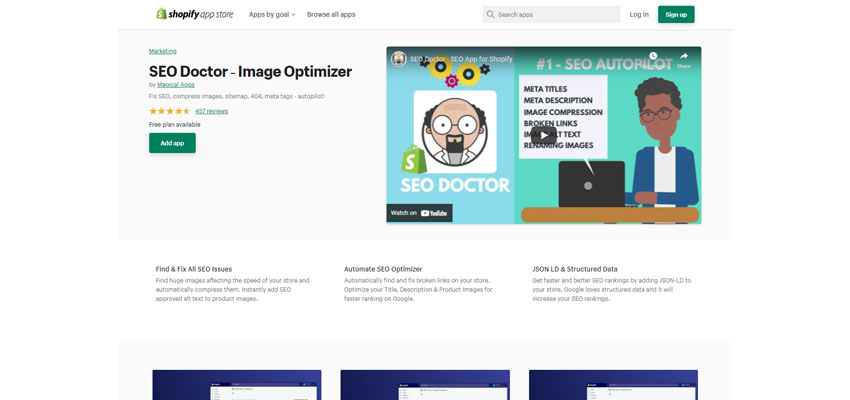Click the Add app button
Screen dimensions: 850x400
tap(172, 143)
